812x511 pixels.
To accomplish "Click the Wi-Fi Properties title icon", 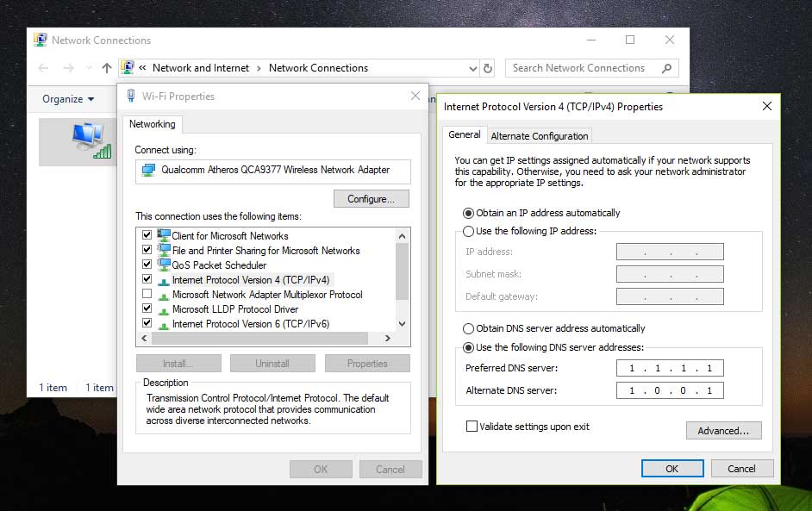I will point(131,96).
